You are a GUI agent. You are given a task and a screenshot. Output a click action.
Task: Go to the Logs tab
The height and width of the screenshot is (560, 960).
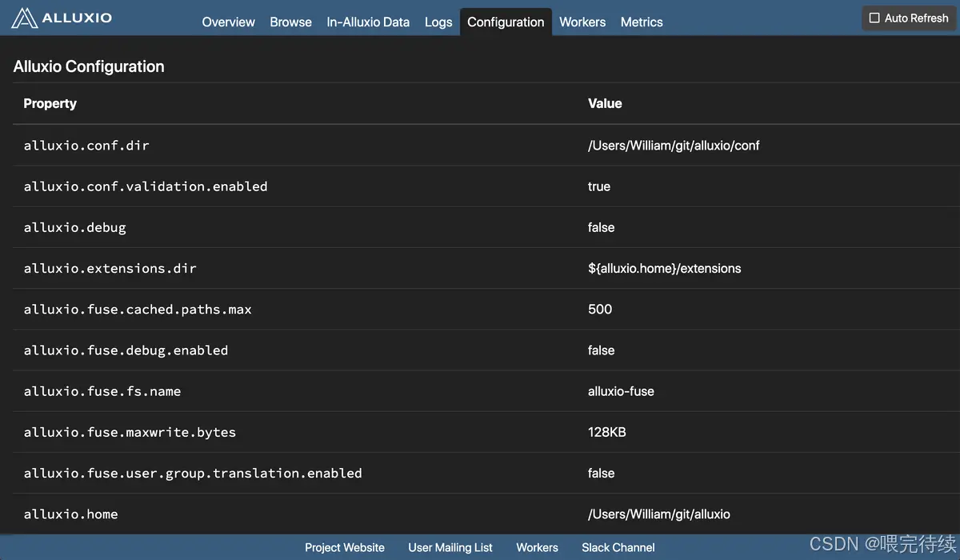coord(438,22)
